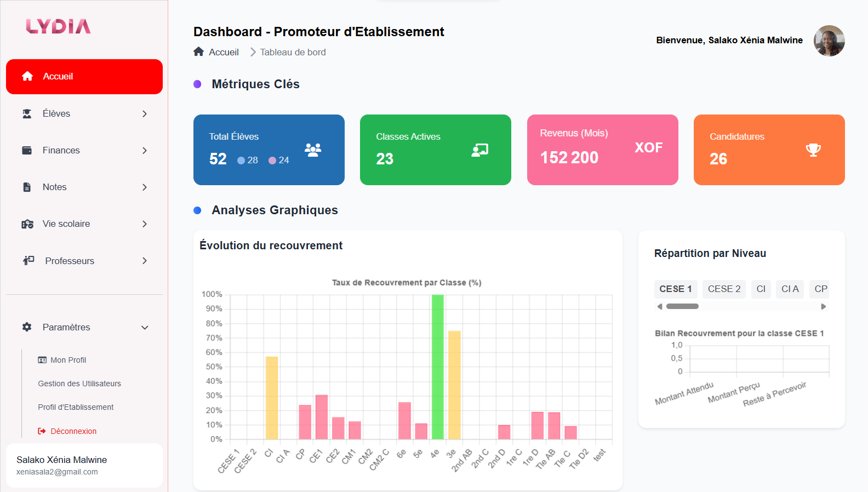Click the Vie scolaire school icon
Viewport: 868px width, 492px height.
[27, 224]
